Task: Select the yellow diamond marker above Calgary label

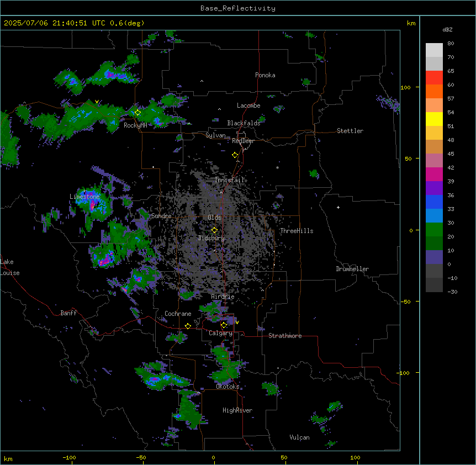Action: (x=224, y=325)
